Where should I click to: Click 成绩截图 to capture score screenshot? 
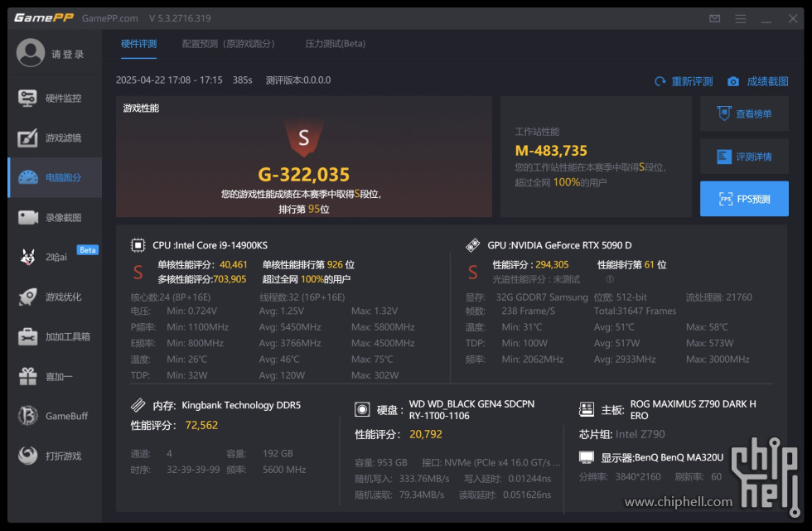click(x=758, y=81)
